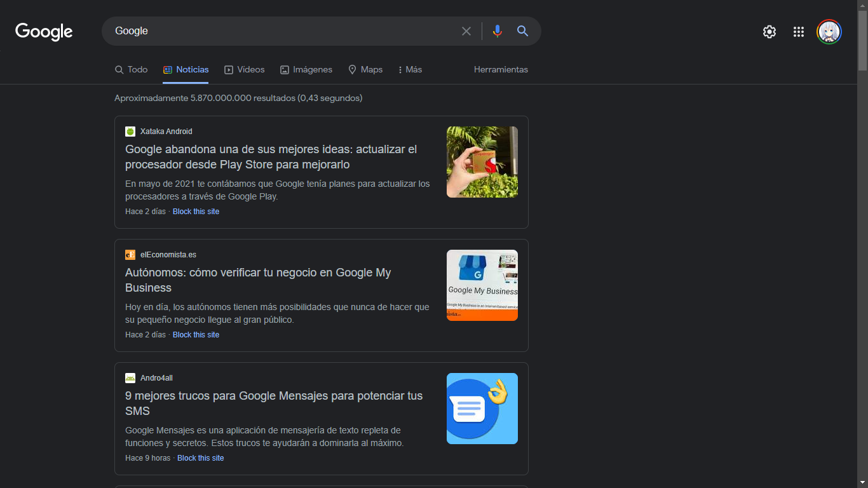Click snippet 'Google Mensajes es una aplicación'
The image size is (868, 488).
pos(264,437)
